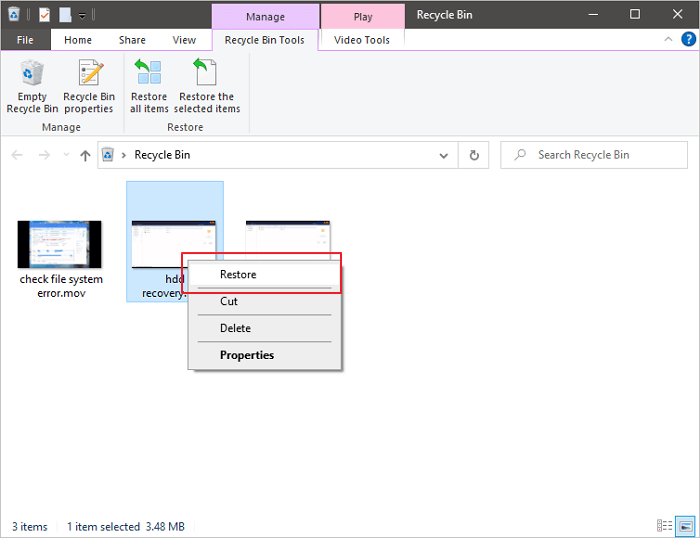Click Properties in the context menu
Image resolution: width=700 pixels, height=538 pixels.
pos(247,355)
